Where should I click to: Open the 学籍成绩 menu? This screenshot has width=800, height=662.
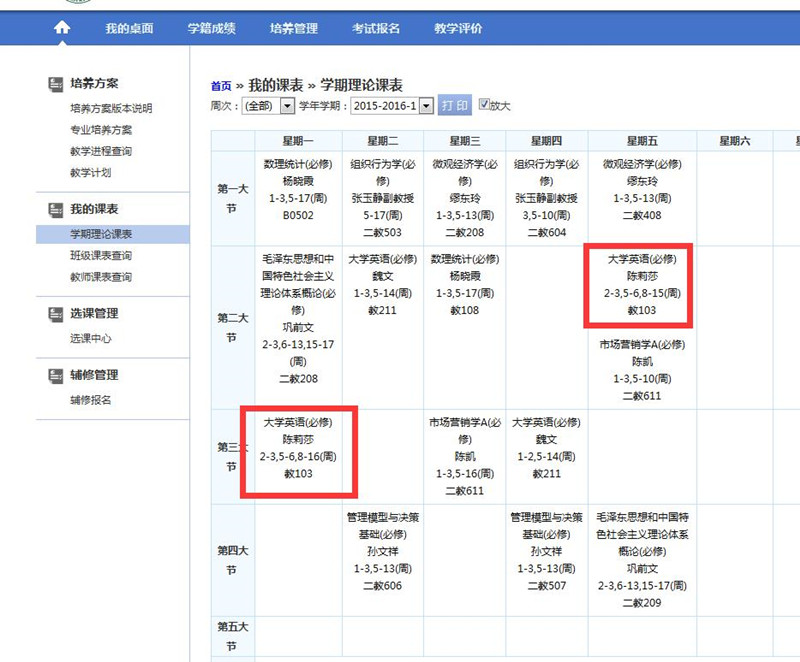click(x=211, y=28)
